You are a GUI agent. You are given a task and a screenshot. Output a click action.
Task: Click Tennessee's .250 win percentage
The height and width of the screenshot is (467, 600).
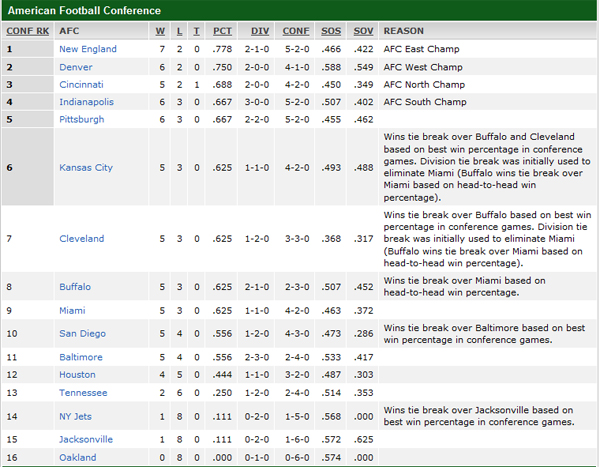[x=222, y=393]
